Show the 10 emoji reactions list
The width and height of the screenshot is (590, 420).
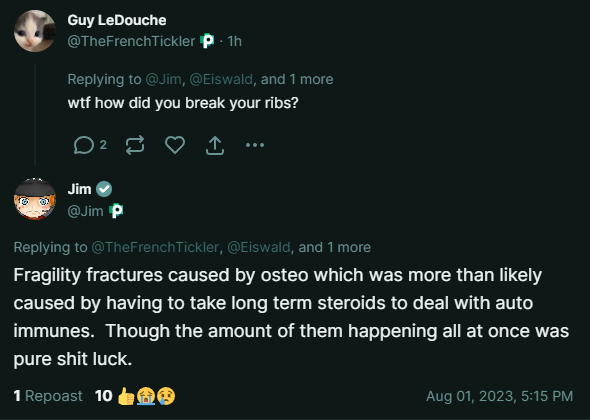(135, 396)
